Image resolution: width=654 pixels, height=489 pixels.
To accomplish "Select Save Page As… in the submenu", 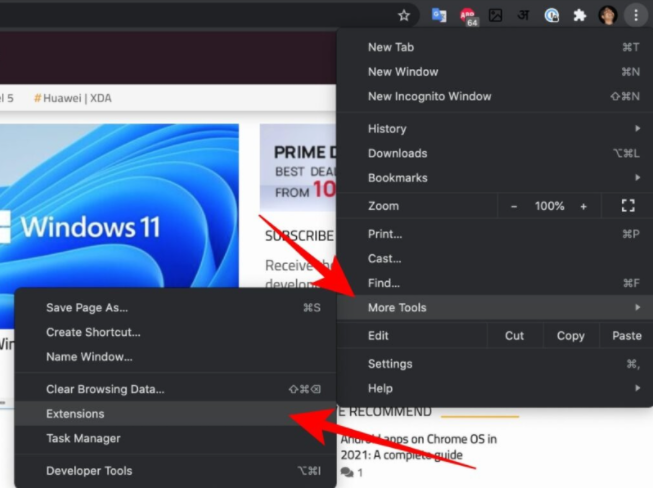I will click(x=175, y=308).
